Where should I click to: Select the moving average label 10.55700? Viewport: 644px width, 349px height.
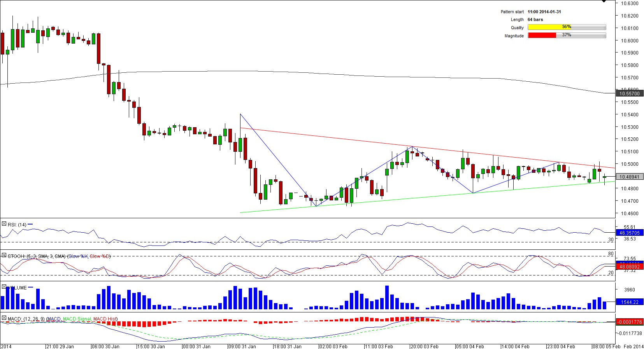[629, 93]
